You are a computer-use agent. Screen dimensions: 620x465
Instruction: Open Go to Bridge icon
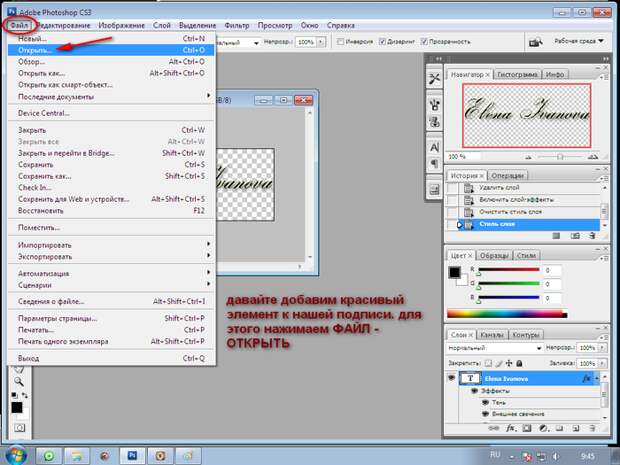coord(535,42)
